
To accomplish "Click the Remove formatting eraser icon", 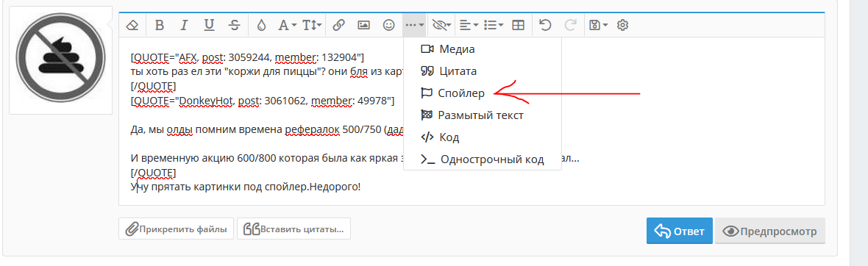I will pos(132,25).
